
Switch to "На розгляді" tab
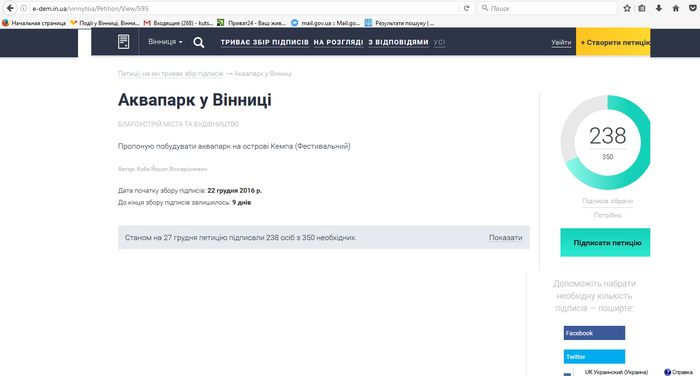pos(338,42)
